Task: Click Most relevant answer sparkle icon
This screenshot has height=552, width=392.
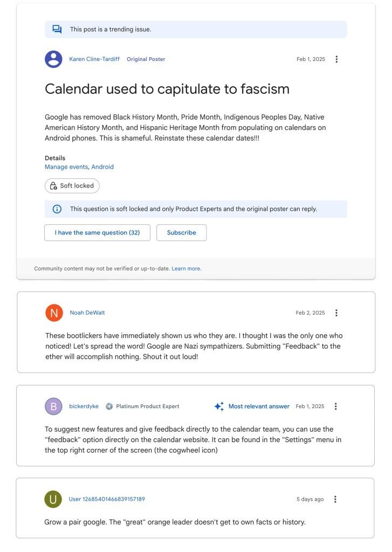Action: click(x=219, y=406)
